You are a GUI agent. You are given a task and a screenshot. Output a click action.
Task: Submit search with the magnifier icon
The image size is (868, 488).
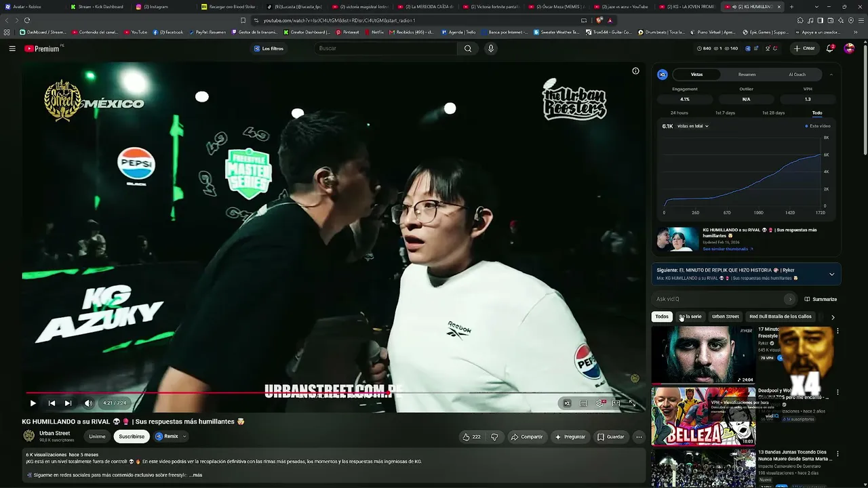click(468, 49)
